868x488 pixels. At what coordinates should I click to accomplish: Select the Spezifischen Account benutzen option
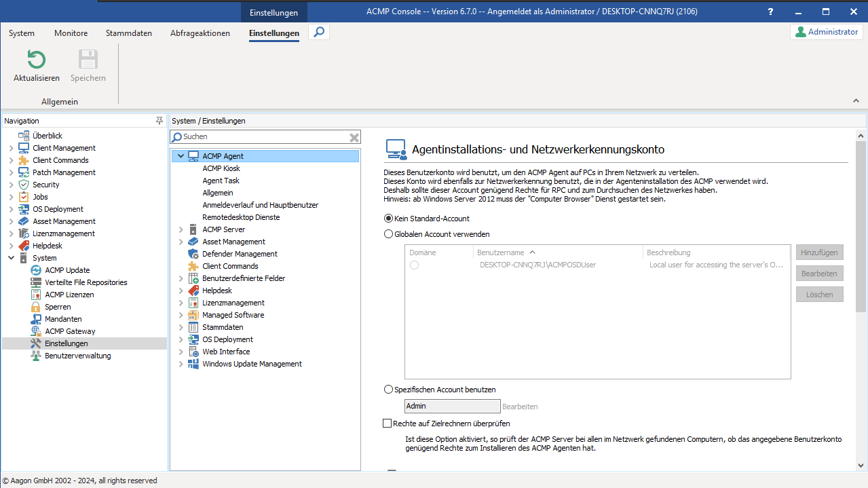click(388, 389)
